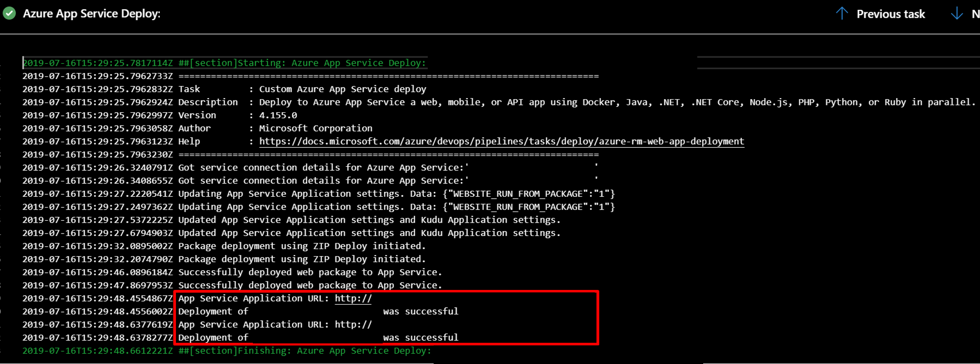Screen dimensions: 980x364
Task: Select the Finishing: Azure App Service Deploy line
Action: pyautogui.click(x=227, y=351)
